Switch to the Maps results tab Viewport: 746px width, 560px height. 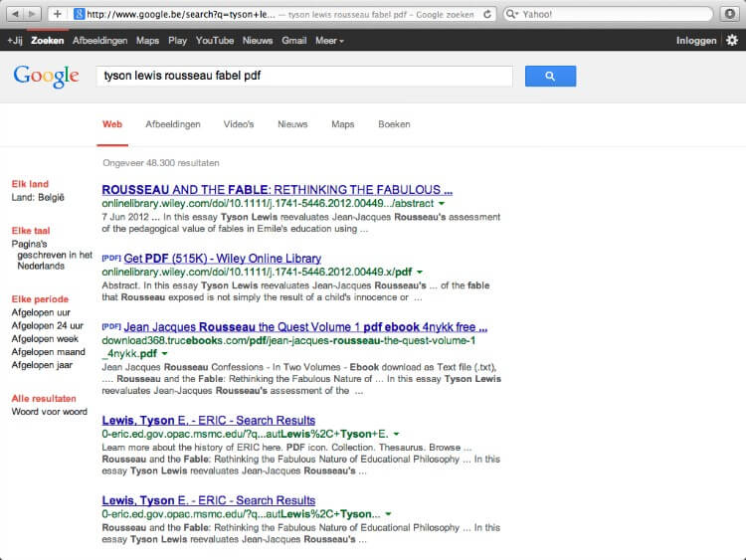pos(342,124)
